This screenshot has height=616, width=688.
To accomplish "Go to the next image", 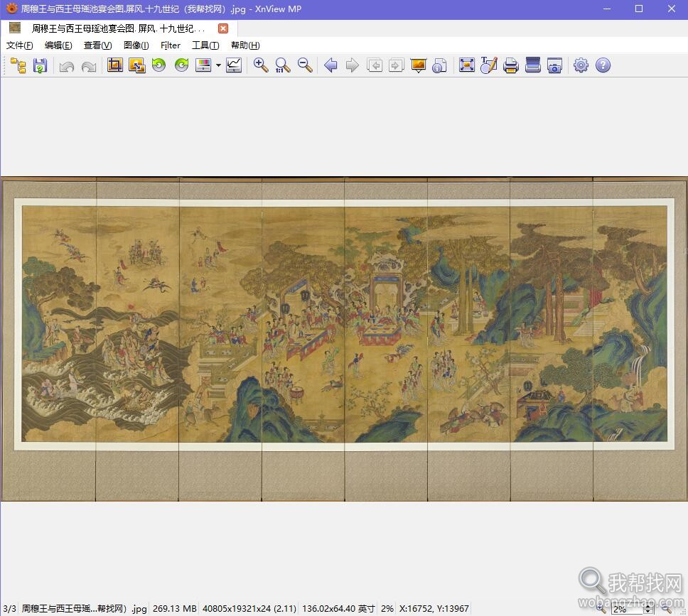I will pos(353,65).
